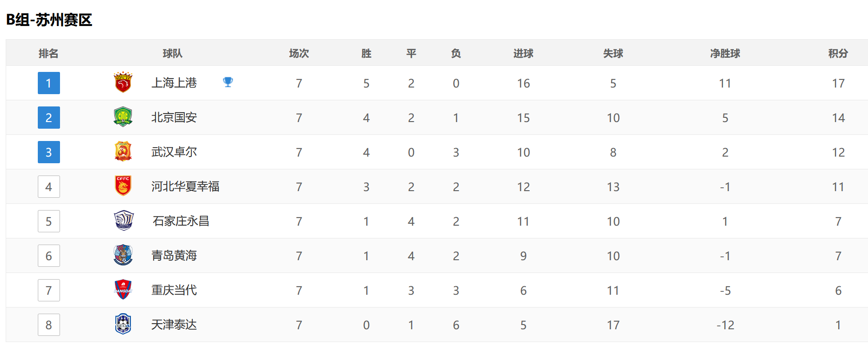The width and height of the screenshot is (868, 343).
Task: Select the 天津泰达 team name
Action: 174,325
